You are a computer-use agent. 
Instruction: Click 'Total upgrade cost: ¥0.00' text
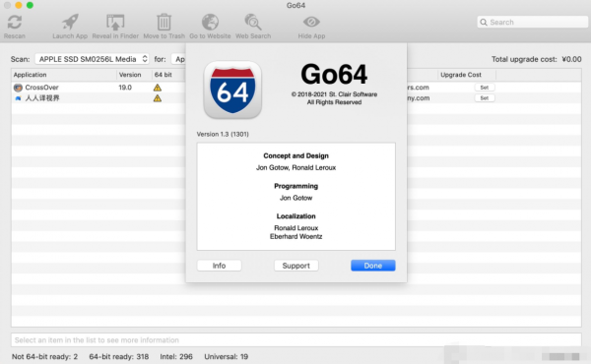(x=537, y=59)
